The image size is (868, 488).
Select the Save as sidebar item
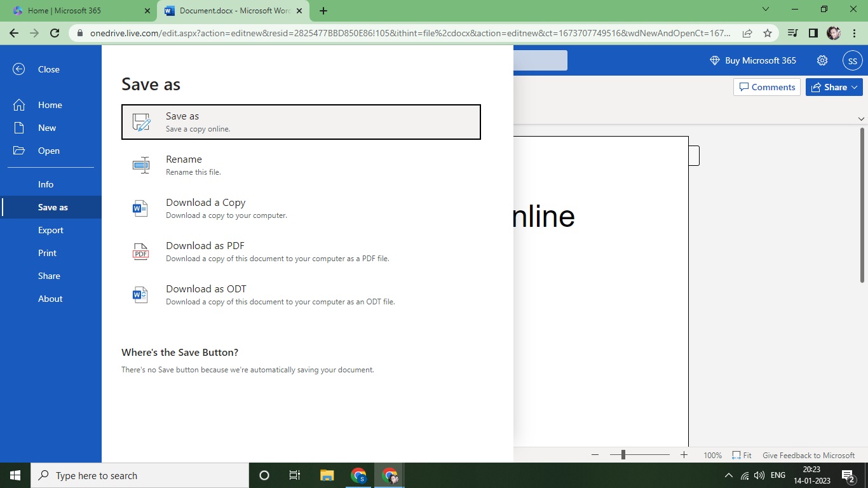coord(51,207)
